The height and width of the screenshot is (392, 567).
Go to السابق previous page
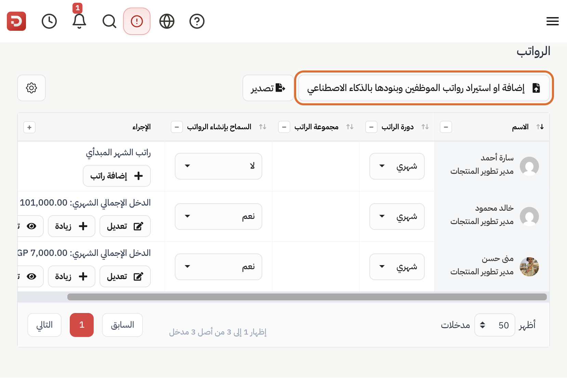(122, 325)
